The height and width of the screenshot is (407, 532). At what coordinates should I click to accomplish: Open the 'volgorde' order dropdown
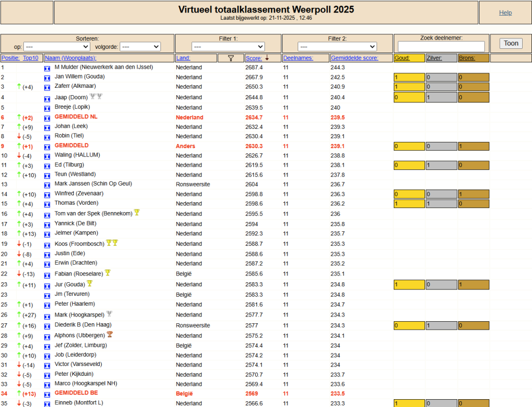(x=140, y=46)
